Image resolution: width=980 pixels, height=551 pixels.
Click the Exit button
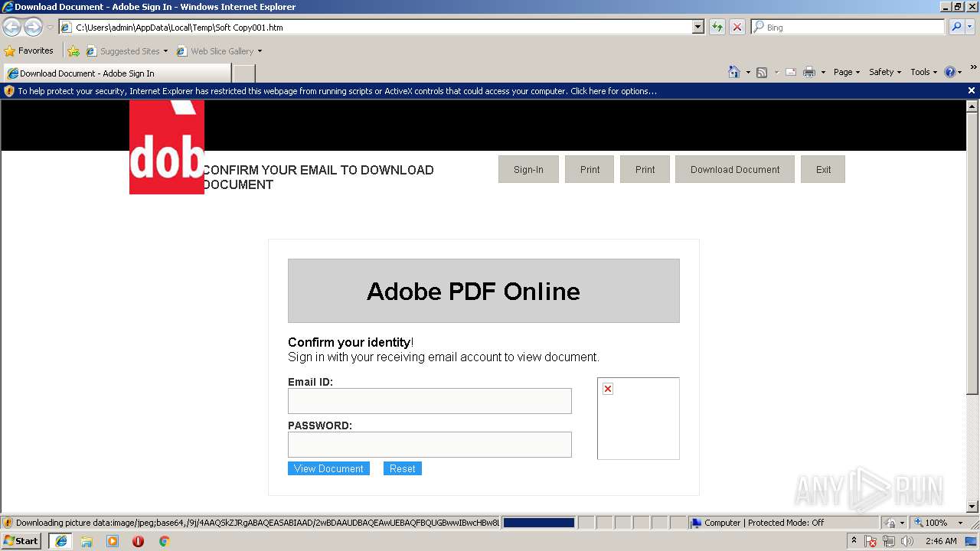coord(823,169)
